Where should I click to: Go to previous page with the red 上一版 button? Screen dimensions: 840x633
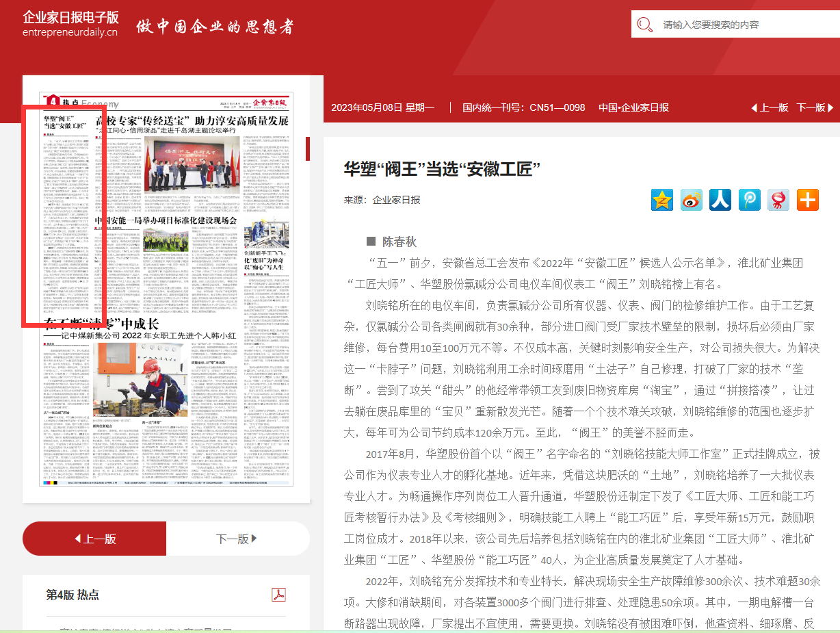(x=94, y=539)
